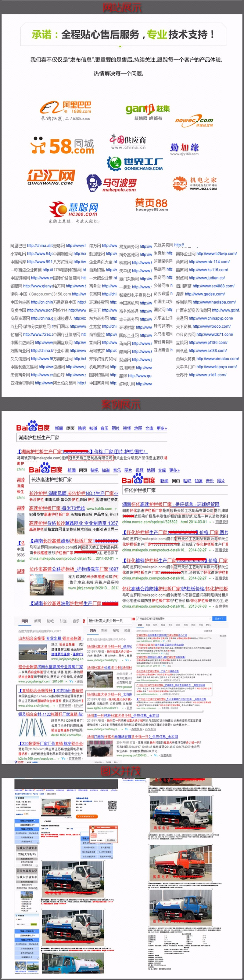
Task: Click the QR code on the product page
Action: [x=112, y=805]
